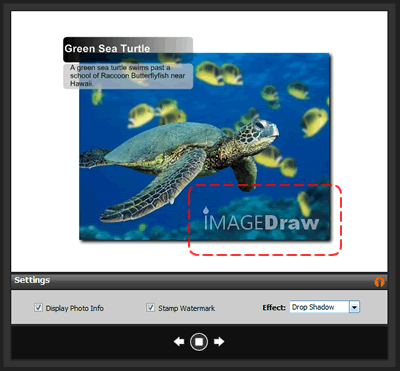Uncheck the Display Photo Info checkbox
The height and width of the screenshot is (371, 400).
(x=38, y=308)
